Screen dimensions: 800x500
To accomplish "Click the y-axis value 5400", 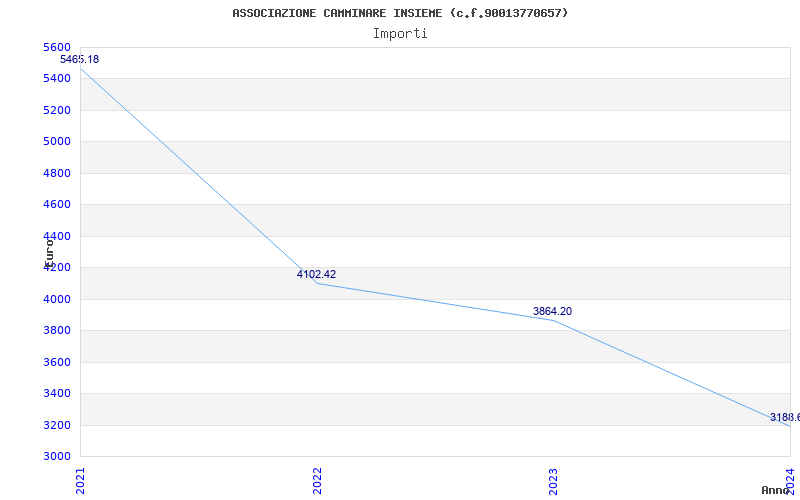I will [x=57, y=79].
